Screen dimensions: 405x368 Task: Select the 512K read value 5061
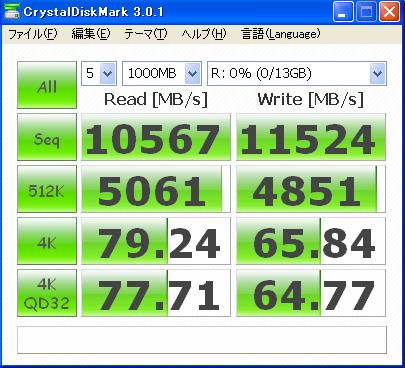tap(156, 189)
